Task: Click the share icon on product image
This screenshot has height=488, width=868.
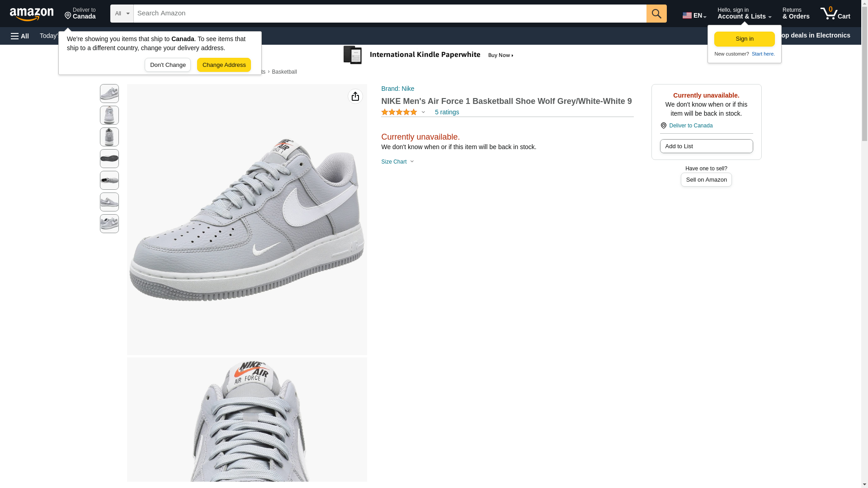Action: (x=355, y=96)
